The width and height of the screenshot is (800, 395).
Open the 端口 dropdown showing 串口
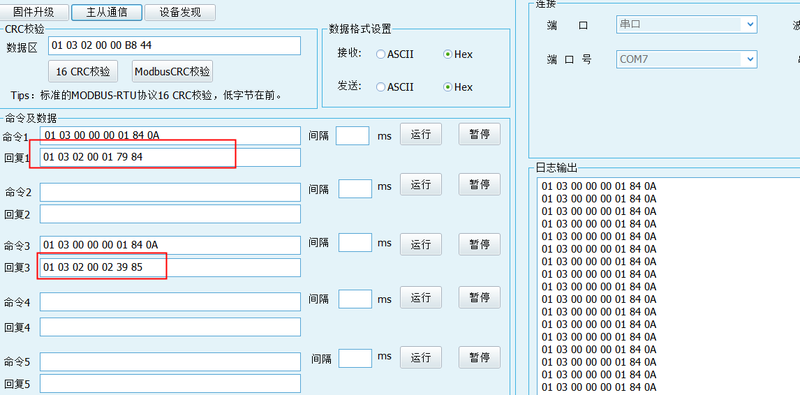pos(686,24)
